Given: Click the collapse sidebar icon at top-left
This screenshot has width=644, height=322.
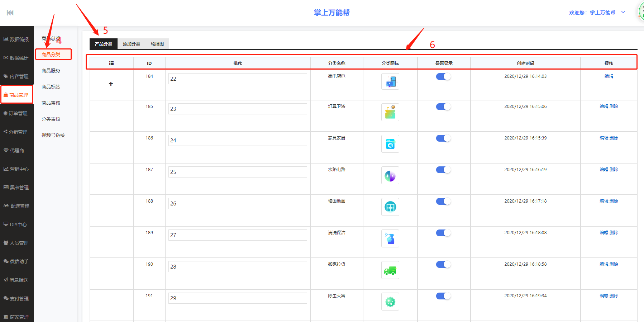Looking at the screenshot, I should pos(10,13).
